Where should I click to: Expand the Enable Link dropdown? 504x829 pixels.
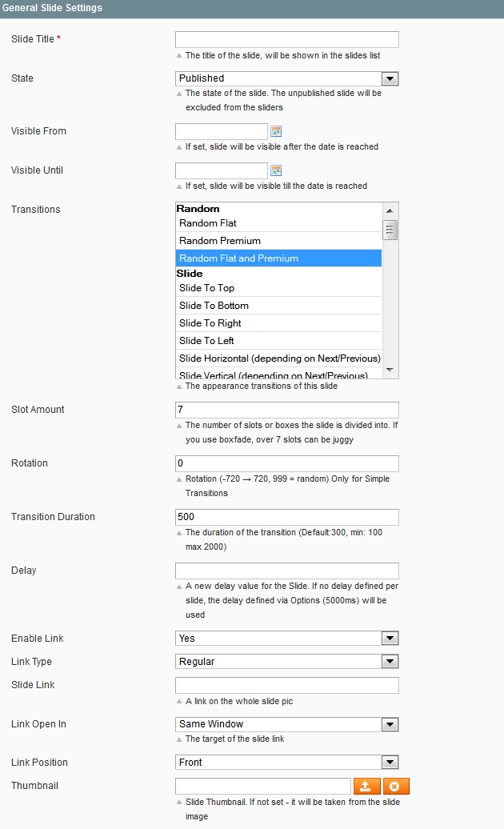point(287,638)
